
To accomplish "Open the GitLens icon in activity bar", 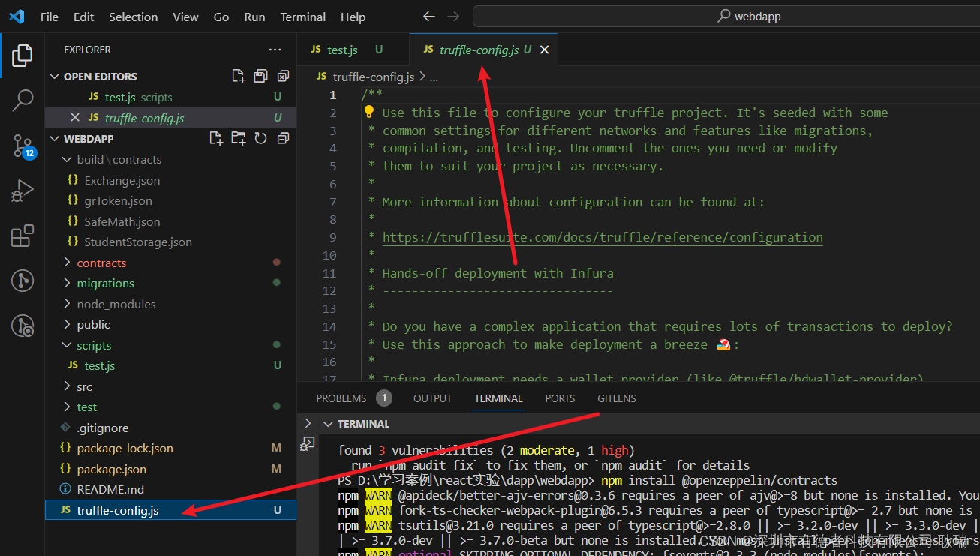I will (x=23, y=281).
